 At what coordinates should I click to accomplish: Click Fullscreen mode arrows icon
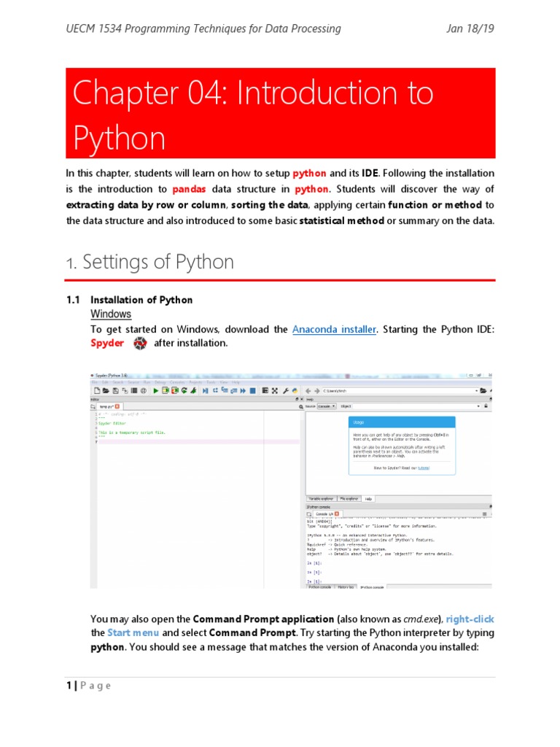pyautogui.click(x=275, y=391)
